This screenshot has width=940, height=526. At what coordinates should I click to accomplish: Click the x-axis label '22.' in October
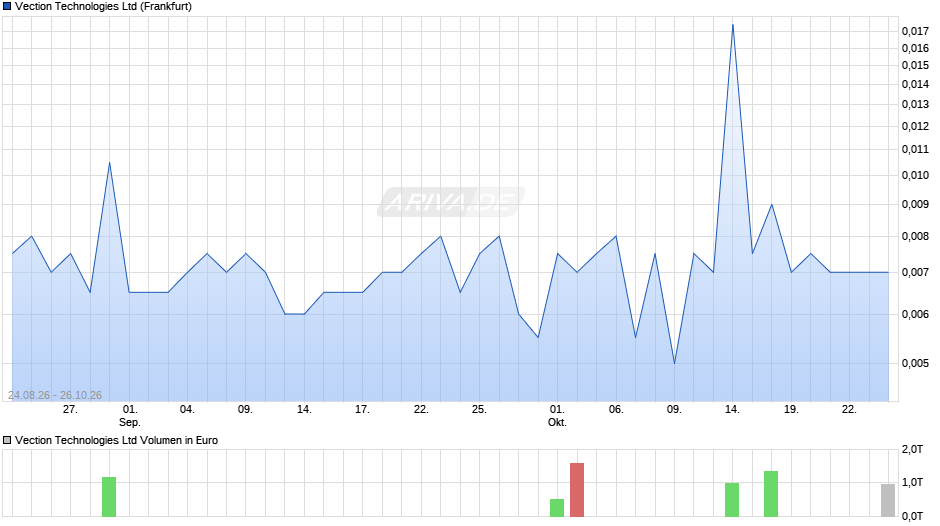tap(849, 409)
